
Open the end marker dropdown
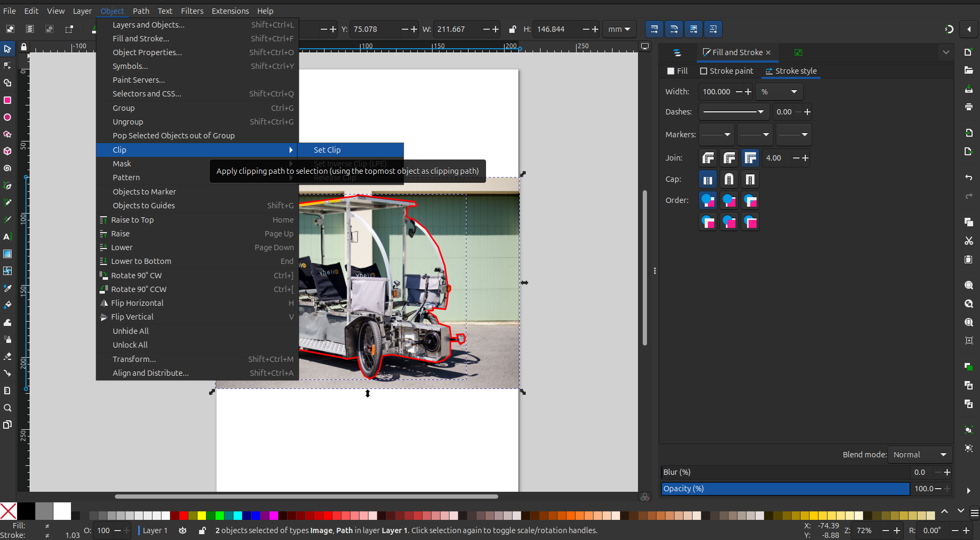pos(794,135)
